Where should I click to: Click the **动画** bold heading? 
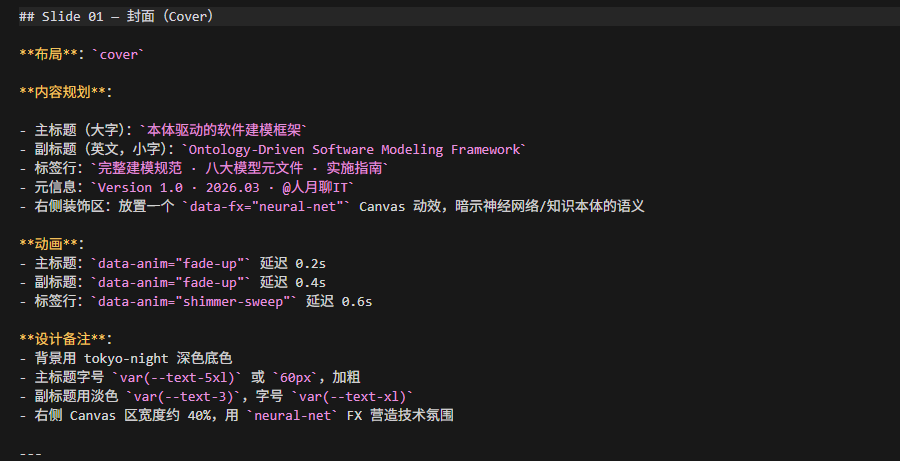[x=50, y=244]
